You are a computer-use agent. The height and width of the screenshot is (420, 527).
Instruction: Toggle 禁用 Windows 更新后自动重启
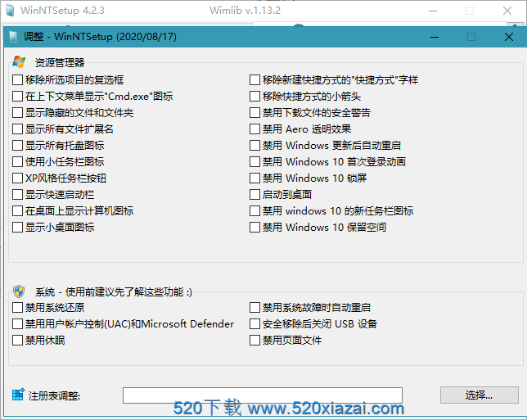point(254,146)
